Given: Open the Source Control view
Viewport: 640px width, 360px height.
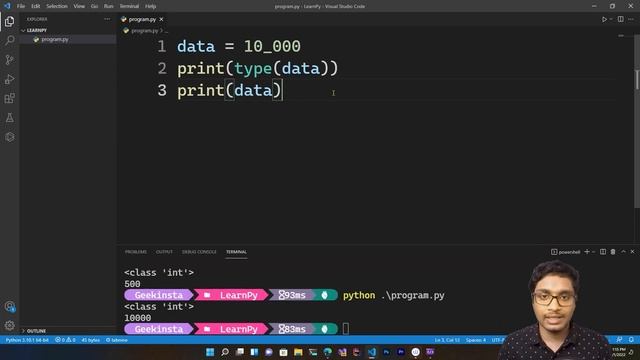Looking at the screenshot, I should tap(9, 60).
